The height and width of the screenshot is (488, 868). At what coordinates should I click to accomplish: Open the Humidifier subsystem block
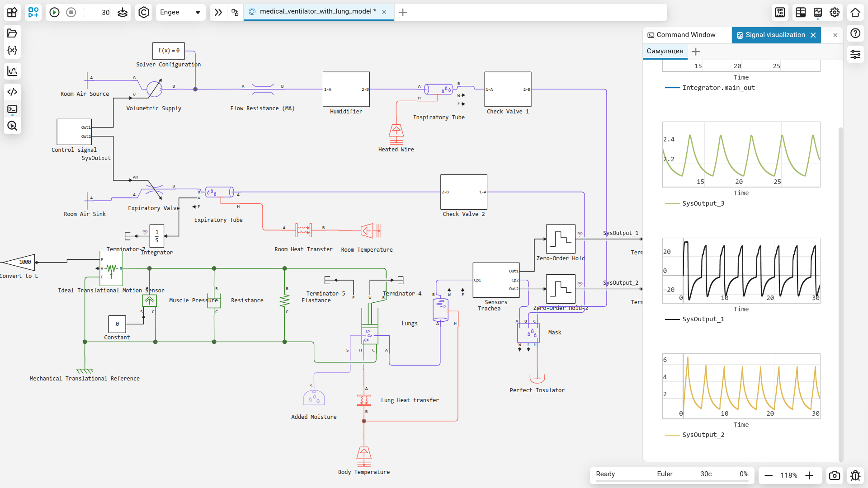click(346, 89)
